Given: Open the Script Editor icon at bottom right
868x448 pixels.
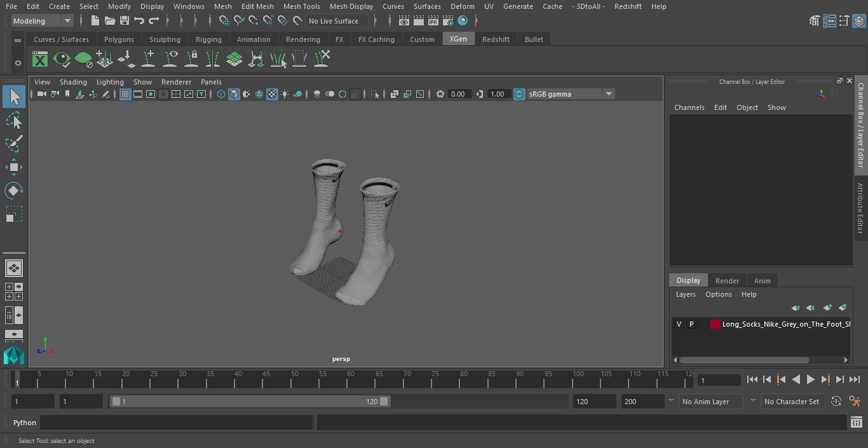Looking at the screenshot, I should (x=856, y=423).
